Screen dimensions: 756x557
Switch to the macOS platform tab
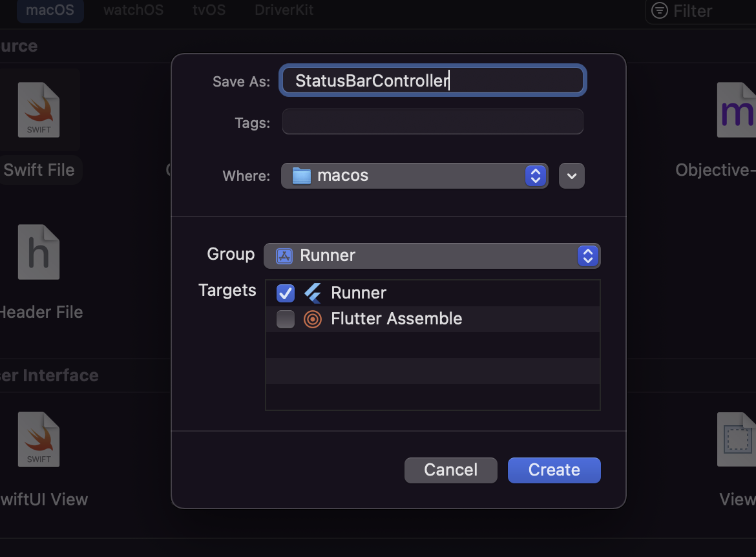[50, 10]
